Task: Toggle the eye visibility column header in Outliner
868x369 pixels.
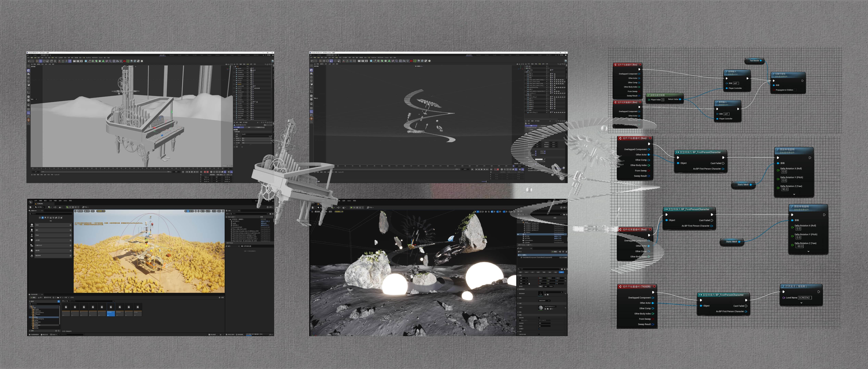Action: 226,217
